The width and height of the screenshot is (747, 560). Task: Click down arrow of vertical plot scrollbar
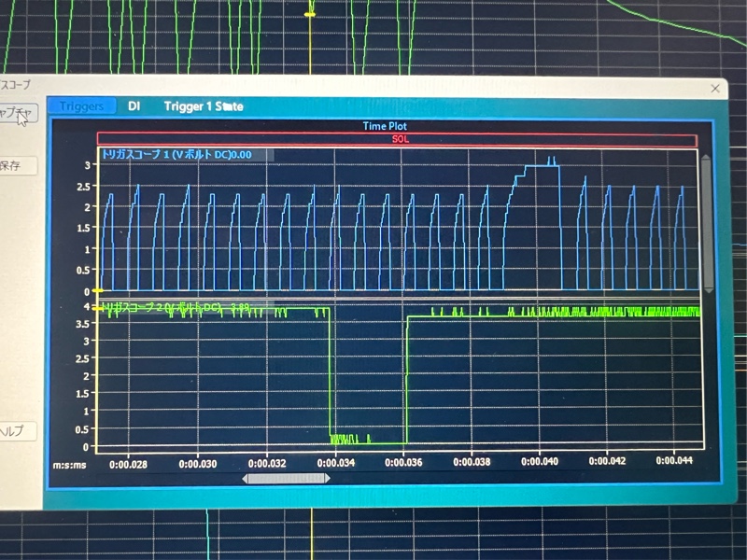click(x=709, y=289)
